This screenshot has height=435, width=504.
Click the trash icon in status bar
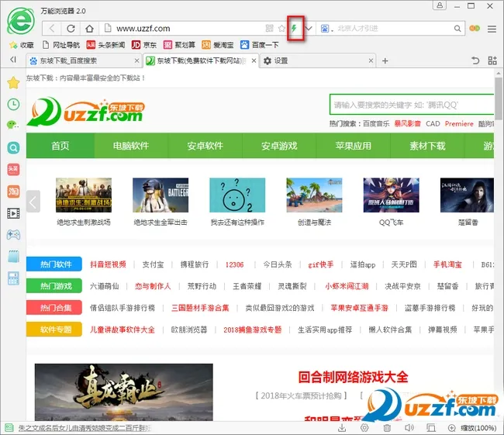(386, 428)
